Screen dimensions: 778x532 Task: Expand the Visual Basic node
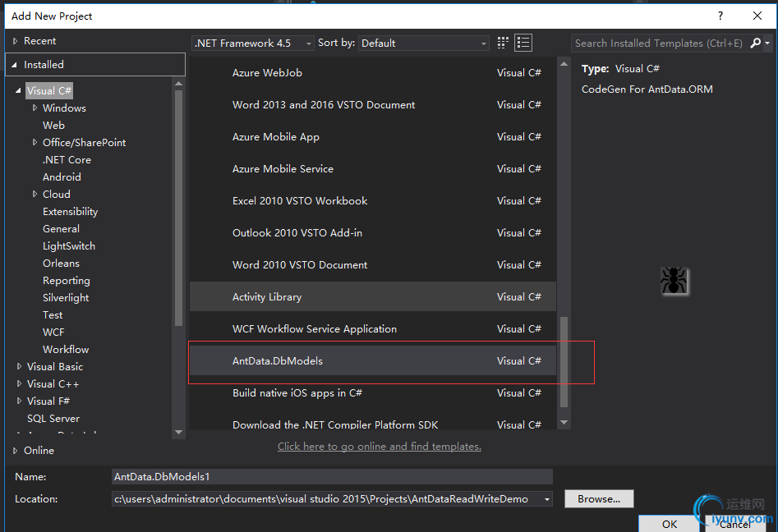(20, 366)
